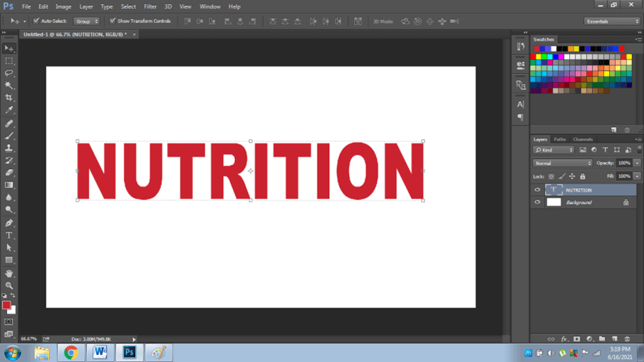Select the History Brush tool
644x362 pixels.
click(x=9, y=160)
